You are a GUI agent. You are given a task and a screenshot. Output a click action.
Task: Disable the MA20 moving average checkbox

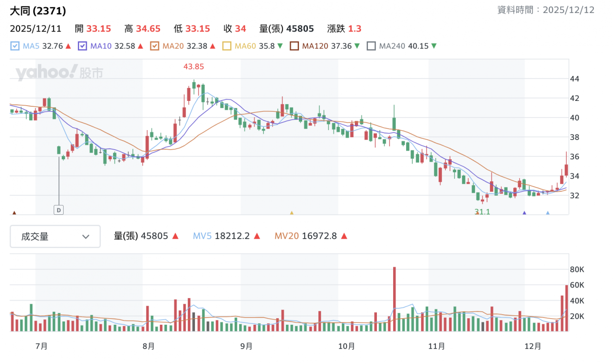(x=154, y=46)
